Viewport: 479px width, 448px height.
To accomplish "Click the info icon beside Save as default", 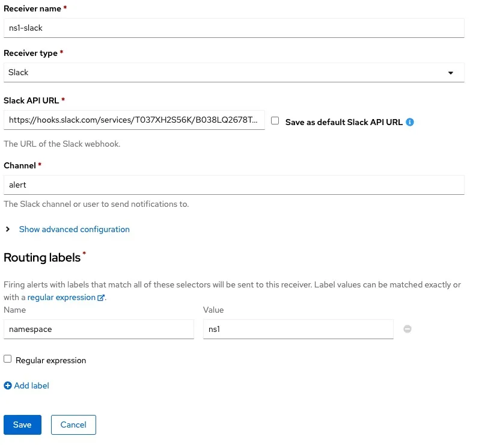I will (x=410, y=122).
